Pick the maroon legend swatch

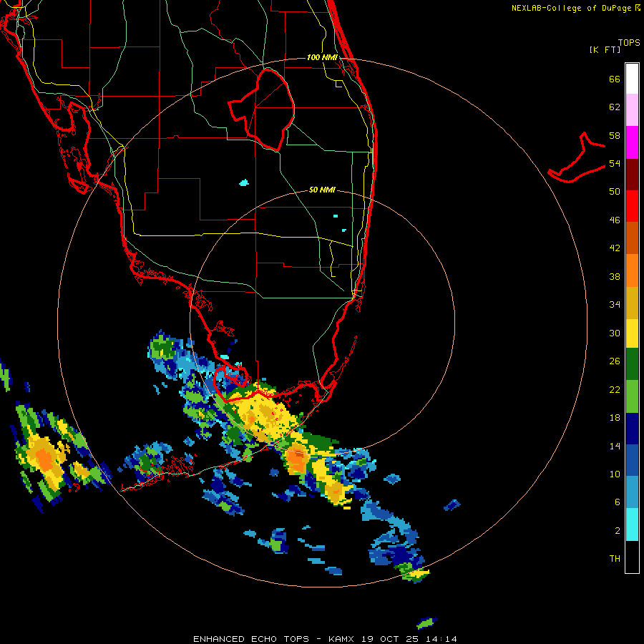tap(632, 174)
